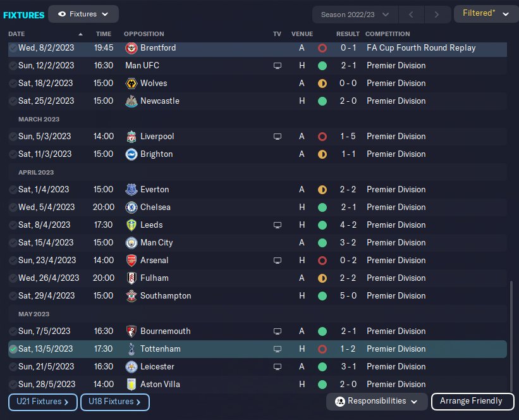Click the Liverpool club crest
This screenshot has height=420, width=519.
point(132,137)
